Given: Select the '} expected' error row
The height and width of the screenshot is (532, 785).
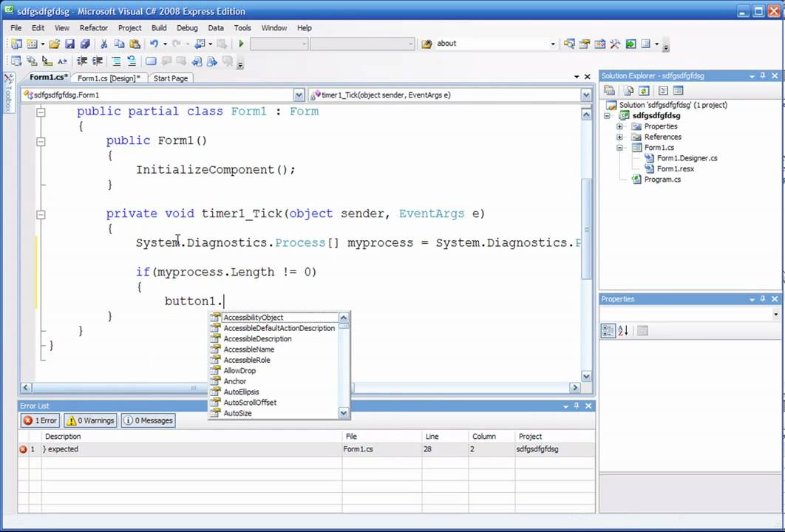Looking at the screenshot, I should 307,449.
